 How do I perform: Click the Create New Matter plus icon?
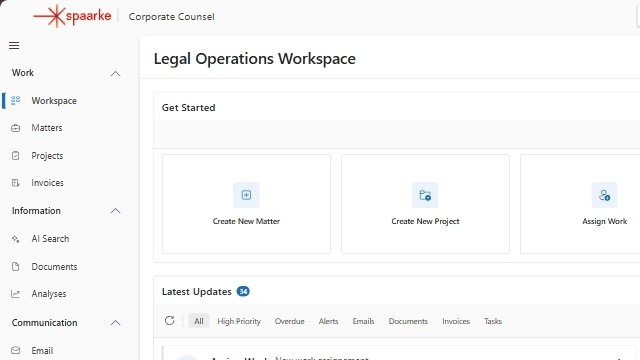click(246, 195)
